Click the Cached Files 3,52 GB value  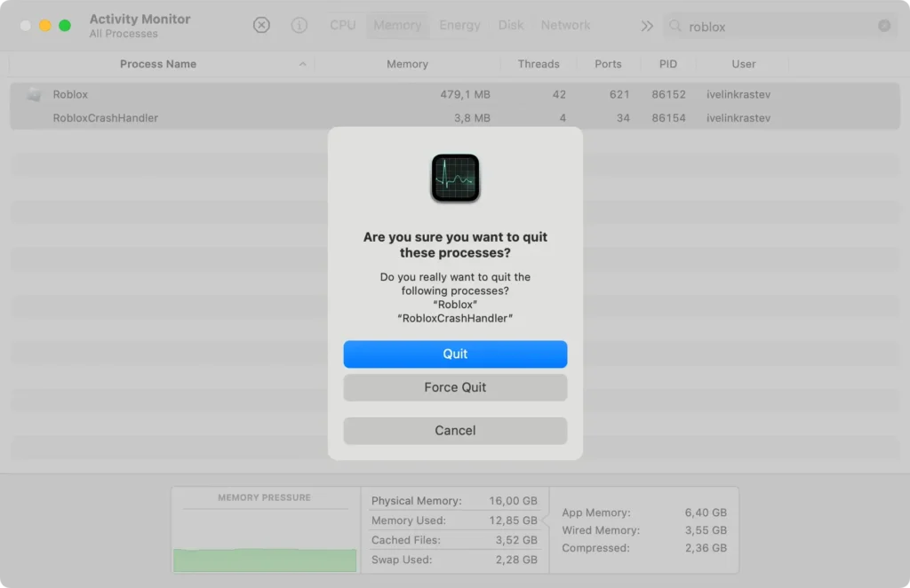(516, 540)
